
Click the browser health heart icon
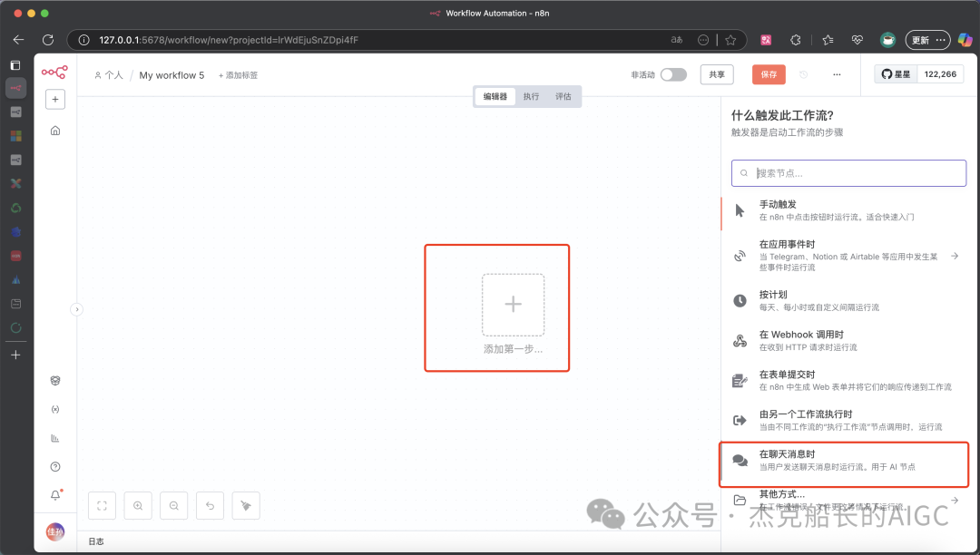[857, 40]
